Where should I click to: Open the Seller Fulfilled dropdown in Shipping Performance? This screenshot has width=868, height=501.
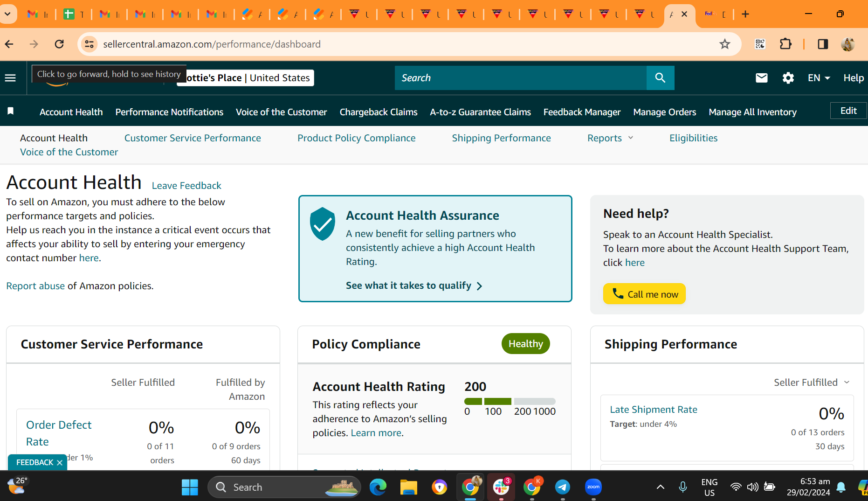[812, 383]
